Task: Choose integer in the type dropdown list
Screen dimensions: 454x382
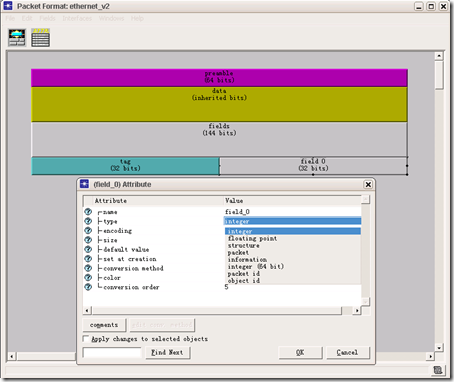Action: (x=293, y=231)
